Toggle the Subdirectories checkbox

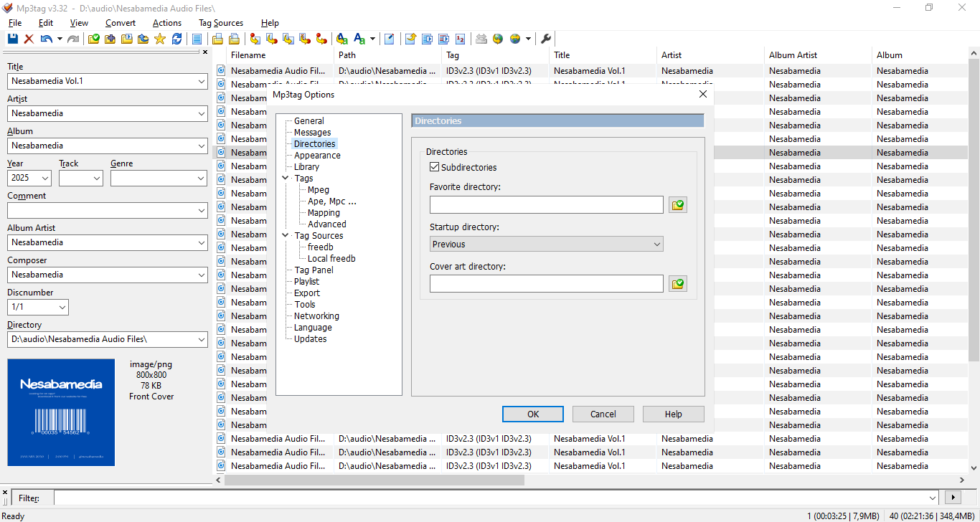(434, 167)
